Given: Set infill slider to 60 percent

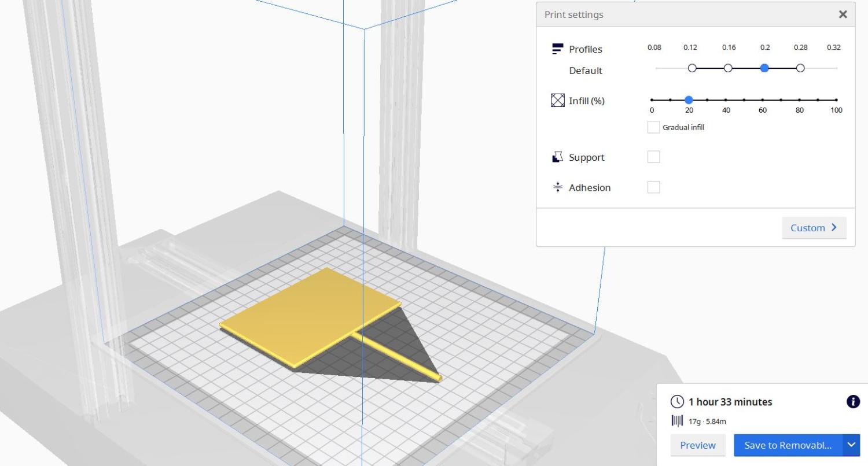Looking at the screenshot, I should coord(763,100).
